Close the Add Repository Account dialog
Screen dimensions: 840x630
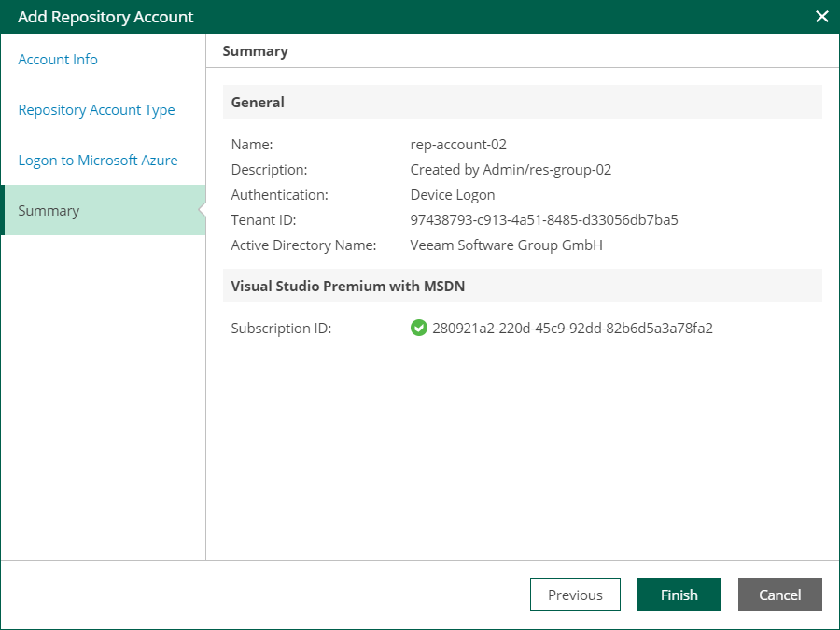(821, 17)
